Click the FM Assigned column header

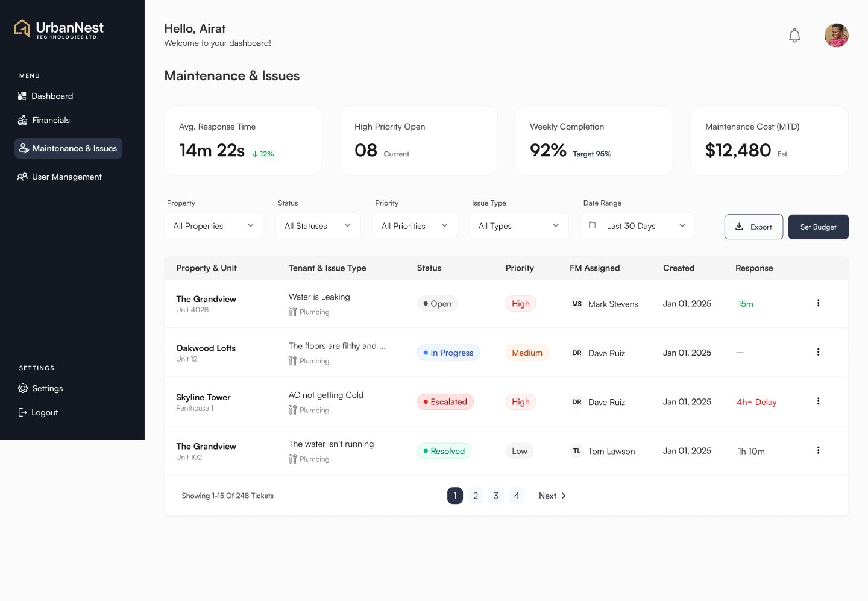click(x=594, y=268)
